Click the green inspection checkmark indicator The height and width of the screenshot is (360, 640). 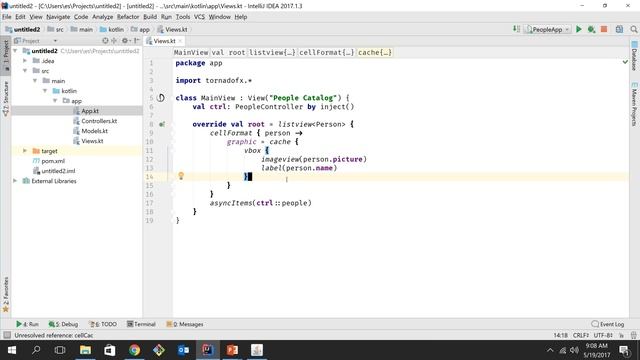coord(625,62)
